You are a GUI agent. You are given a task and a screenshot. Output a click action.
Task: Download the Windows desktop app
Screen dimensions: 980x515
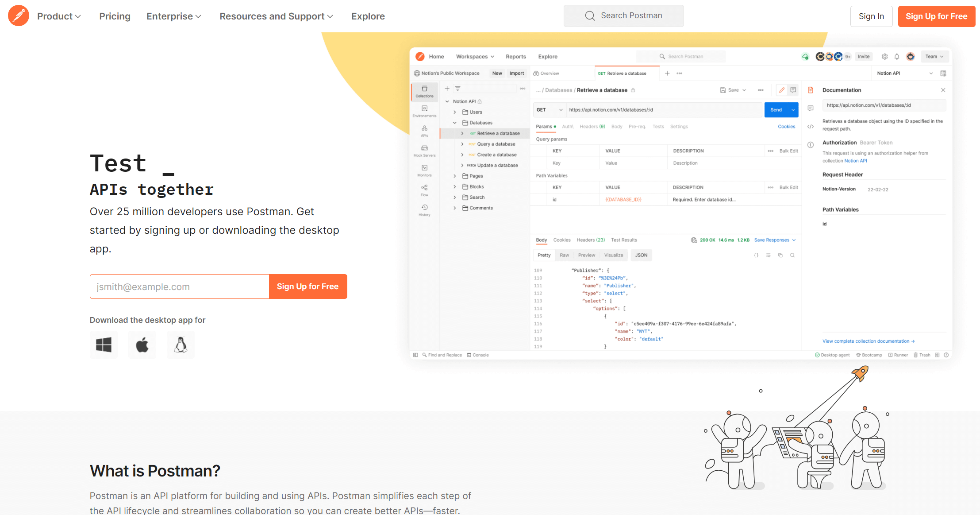104,345
